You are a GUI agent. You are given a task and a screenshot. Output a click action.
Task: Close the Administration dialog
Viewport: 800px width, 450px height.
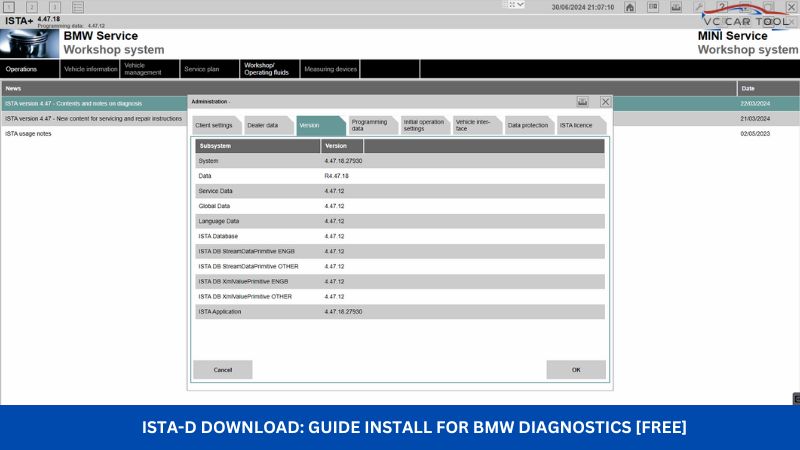[x=605, y=101]
